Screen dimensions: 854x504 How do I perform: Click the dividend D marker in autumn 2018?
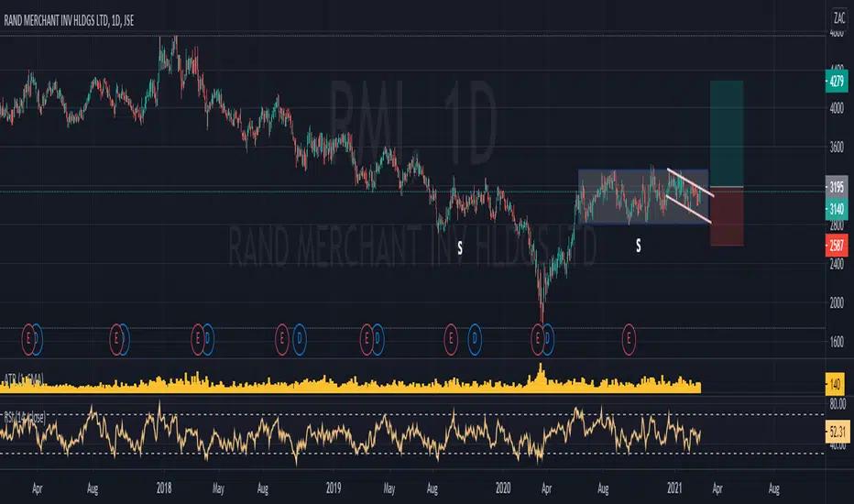300,339
